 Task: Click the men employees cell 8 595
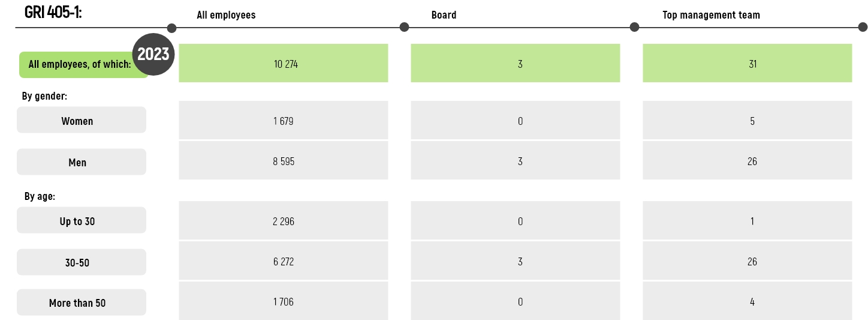284,161
